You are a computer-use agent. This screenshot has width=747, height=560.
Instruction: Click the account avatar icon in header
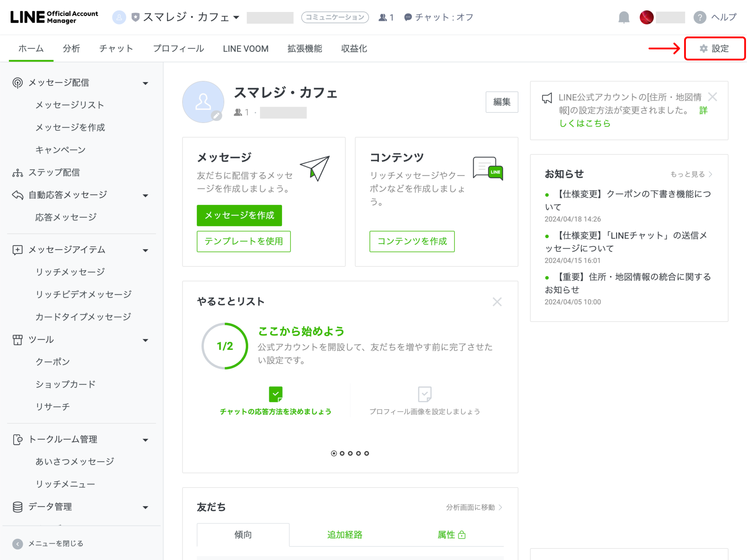tap(119, 17)
